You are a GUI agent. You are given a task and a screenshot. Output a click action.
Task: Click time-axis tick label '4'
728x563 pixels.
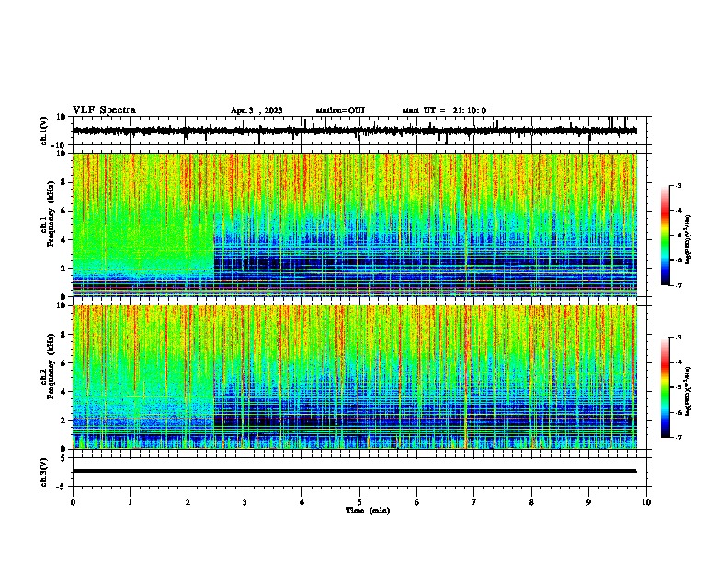(x=302, y=502)
